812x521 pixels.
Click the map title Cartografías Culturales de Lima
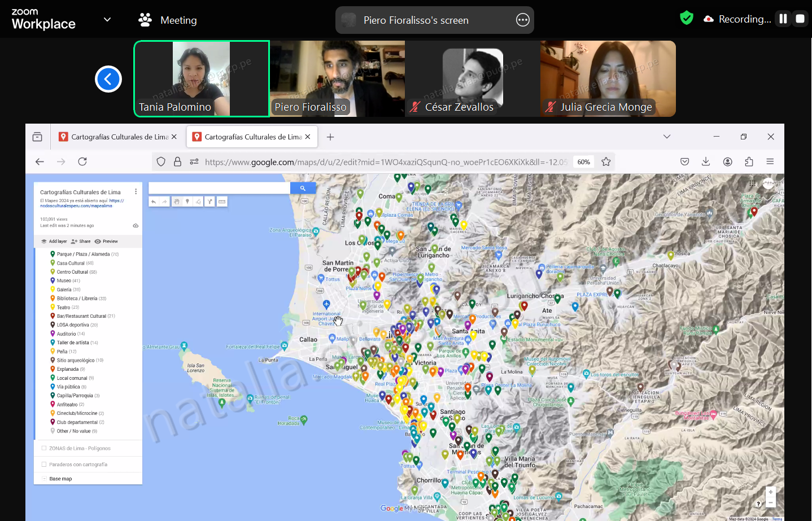80,192
